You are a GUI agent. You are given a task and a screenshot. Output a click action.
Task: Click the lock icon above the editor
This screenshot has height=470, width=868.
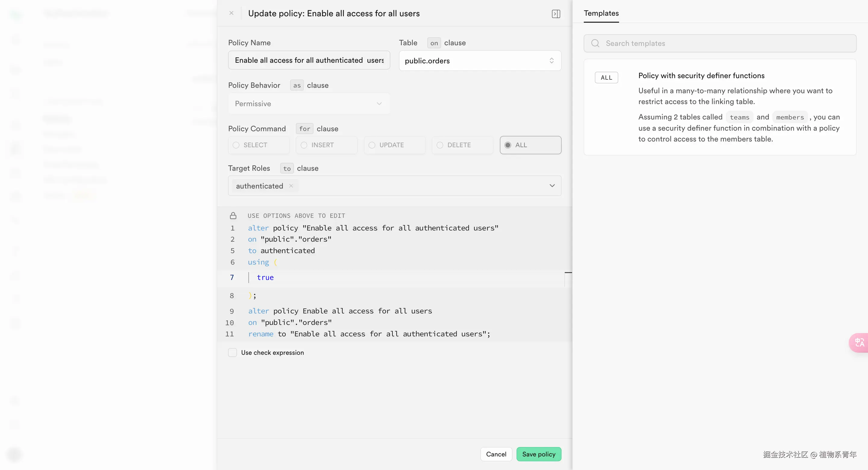click(x=233, y=215)
